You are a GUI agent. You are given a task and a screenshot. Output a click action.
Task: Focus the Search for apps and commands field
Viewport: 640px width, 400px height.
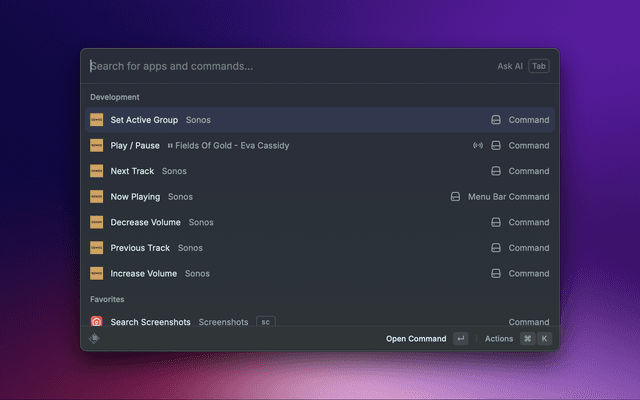[280, 66]
